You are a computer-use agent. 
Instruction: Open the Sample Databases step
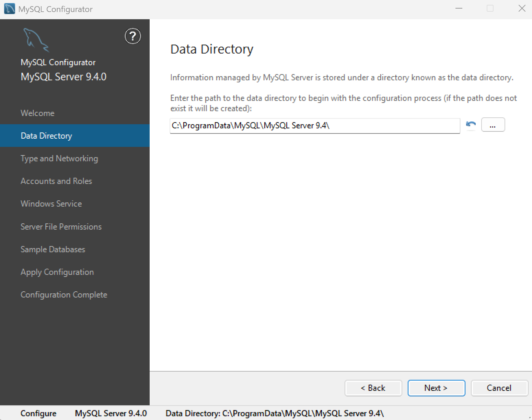(x=75, y=249)
